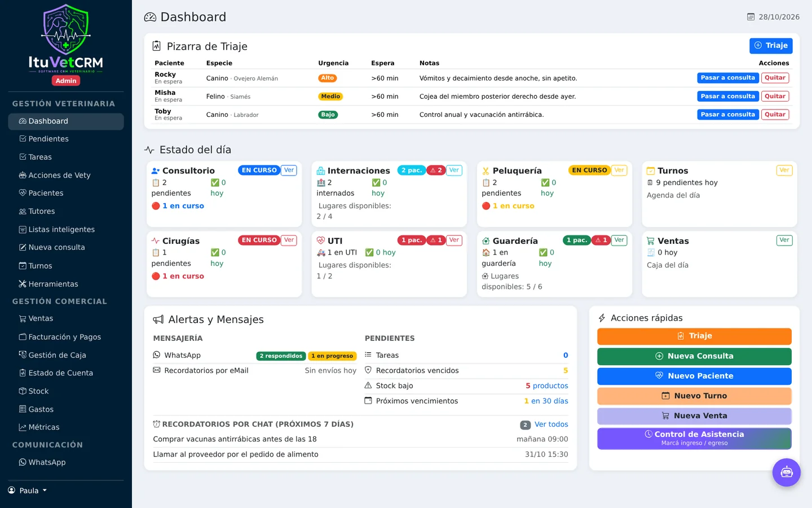The width and height of the screenshot is (812, 508).
Task: Click the 1 en curso link in Consultorio
Action: pos(183,206)
